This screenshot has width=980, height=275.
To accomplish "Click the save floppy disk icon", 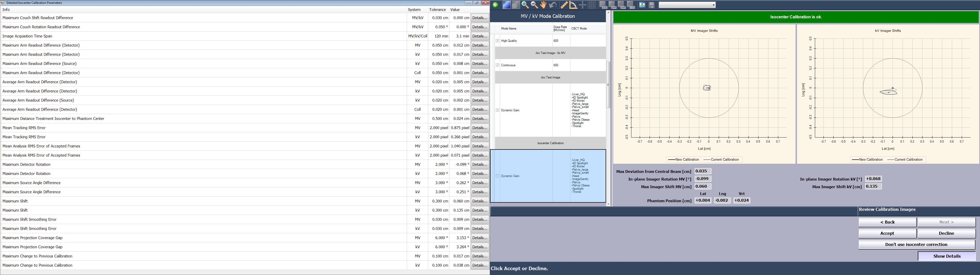I will click(x=651, y=5).
